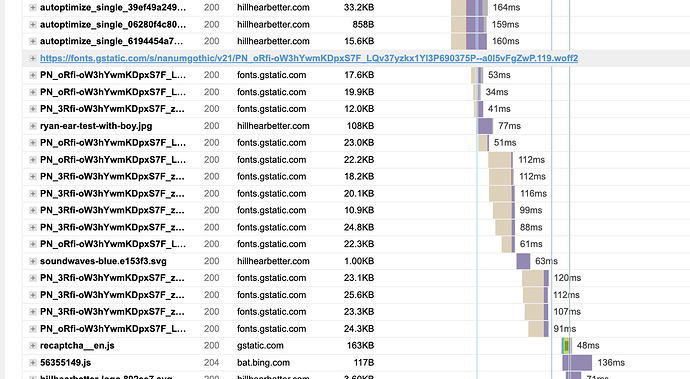Expand the autoptimize_single_06280f4c80 row
This screenshot has width=690, height=379.
point(33,25)
